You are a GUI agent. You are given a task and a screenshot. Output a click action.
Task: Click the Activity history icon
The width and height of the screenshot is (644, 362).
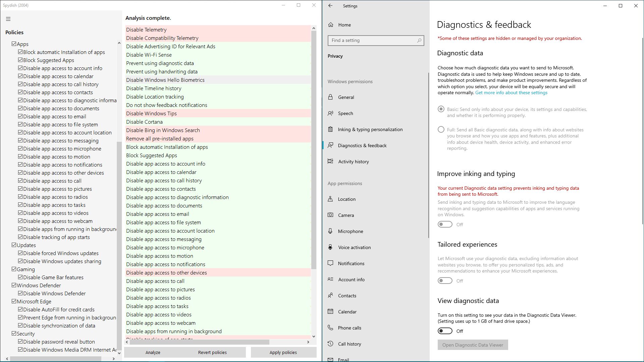pos(330,162)
